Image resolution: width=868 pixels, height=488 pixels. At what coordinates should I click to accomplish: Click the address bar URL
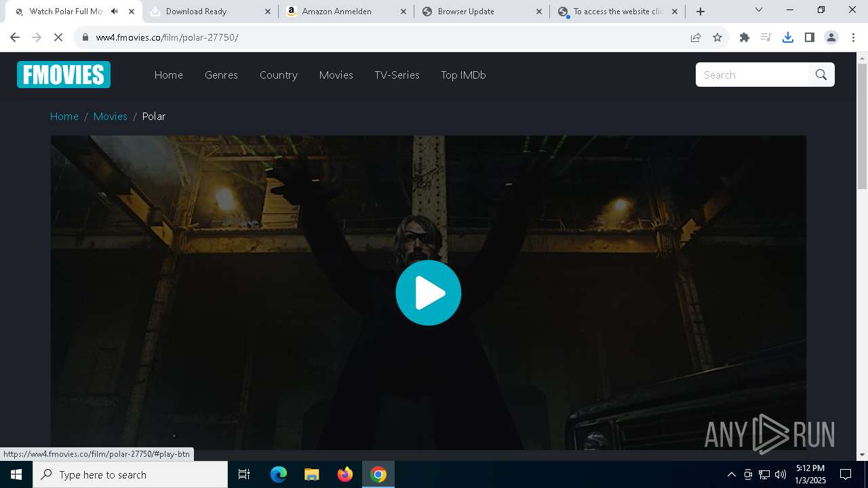(x=167, y=37)
